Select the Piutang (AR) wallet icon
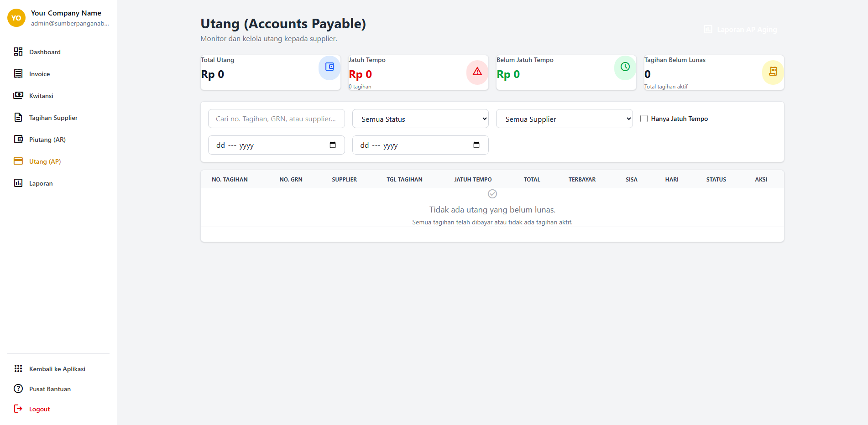Screen dimensions: 868x425 click(18, 139)
